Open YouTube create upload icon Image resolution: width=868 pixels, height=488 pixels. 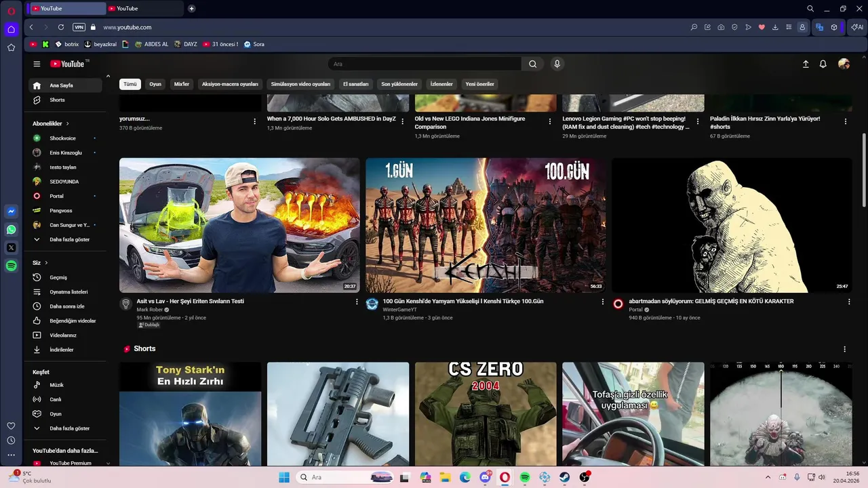click(806, 64)
